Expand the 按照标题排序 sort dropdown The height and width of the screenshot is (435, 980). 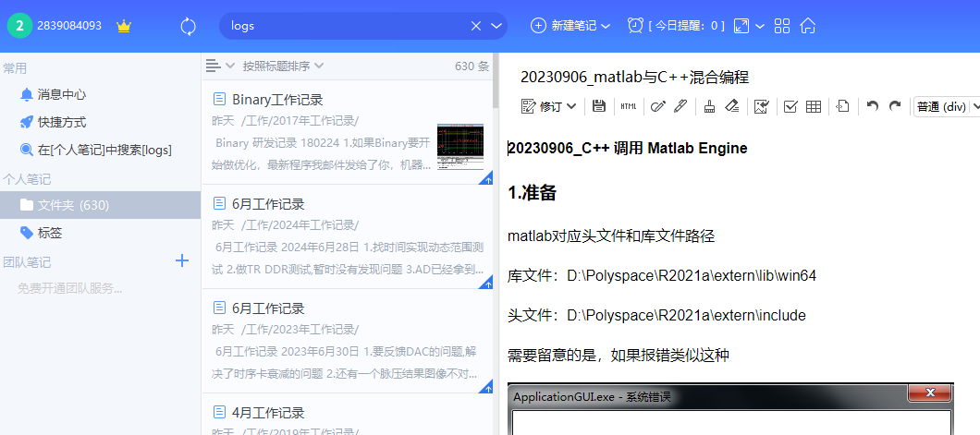[283, 66]
